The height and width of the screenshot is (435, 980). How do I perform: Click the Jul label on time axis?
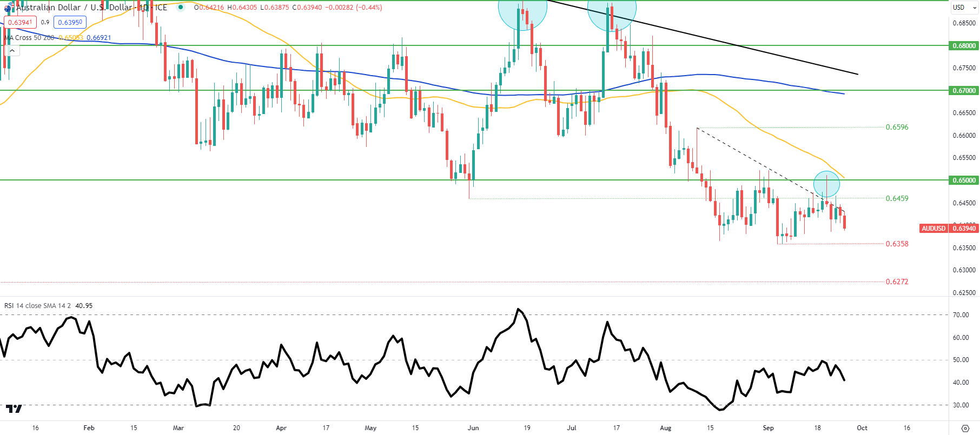pyautogui.click(x=572, y=428)
